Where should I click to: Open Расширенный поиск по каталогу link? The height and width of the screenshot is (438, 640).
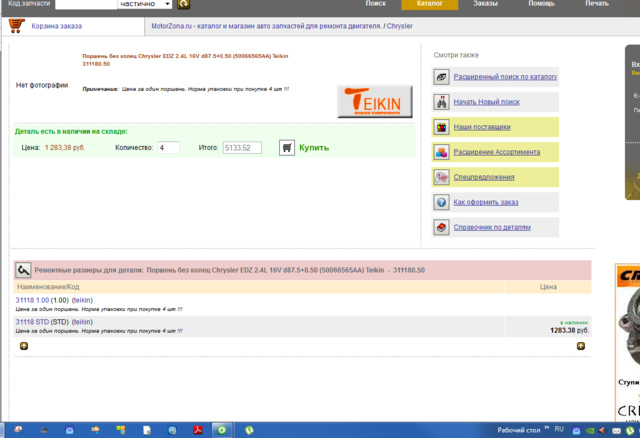tap(505, 77)
